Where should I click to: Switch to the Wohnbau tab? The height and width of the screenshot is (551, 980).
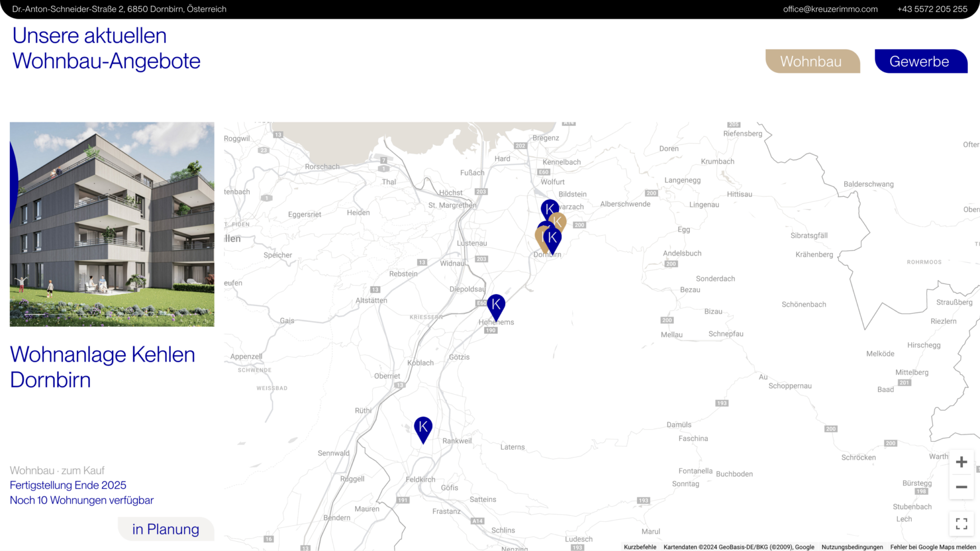pyautogui.click(x=811, y=61)
